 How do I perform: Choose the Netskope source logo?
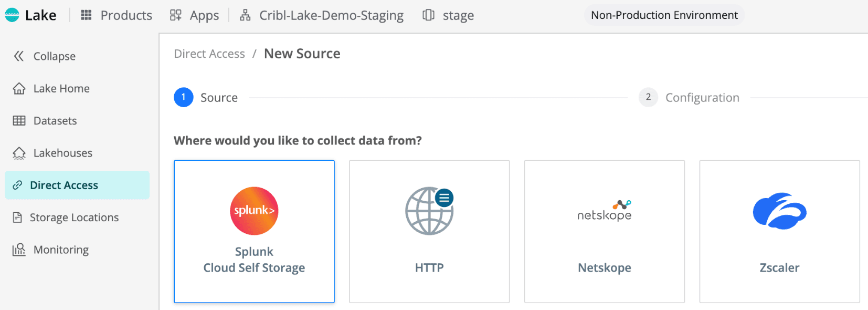tap(605, 211)
